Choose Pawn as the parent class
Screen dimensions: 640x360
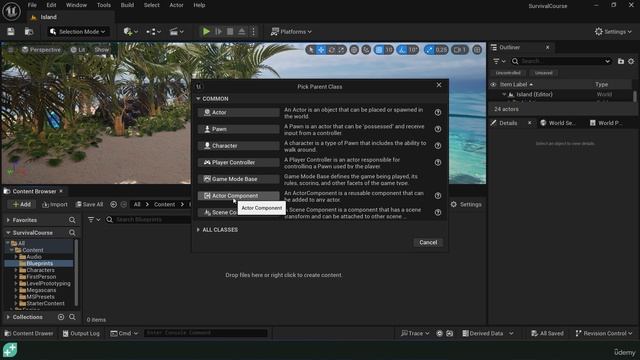tap(238, 129)
